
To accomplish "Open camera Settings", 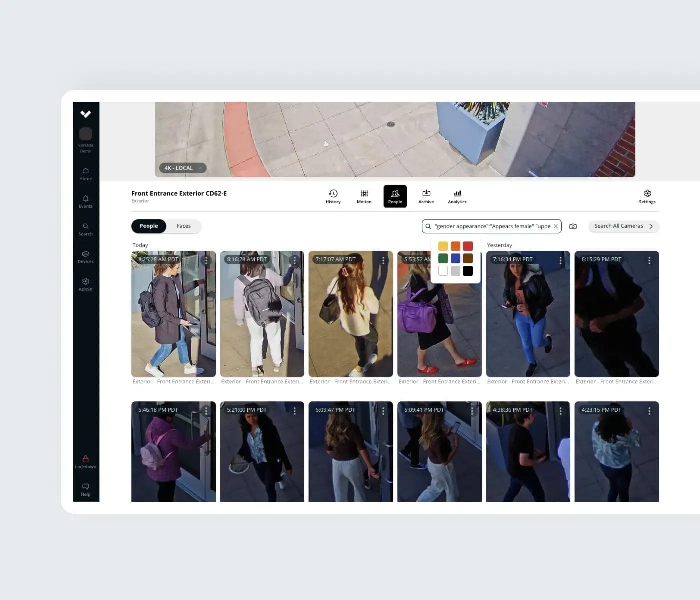I will tap(647, 196).
